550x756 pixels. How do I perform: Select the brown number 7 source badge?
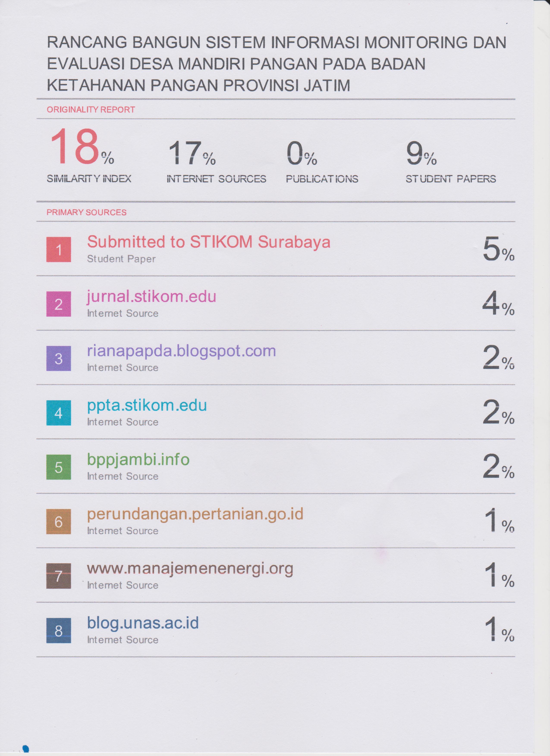point(59,576)
